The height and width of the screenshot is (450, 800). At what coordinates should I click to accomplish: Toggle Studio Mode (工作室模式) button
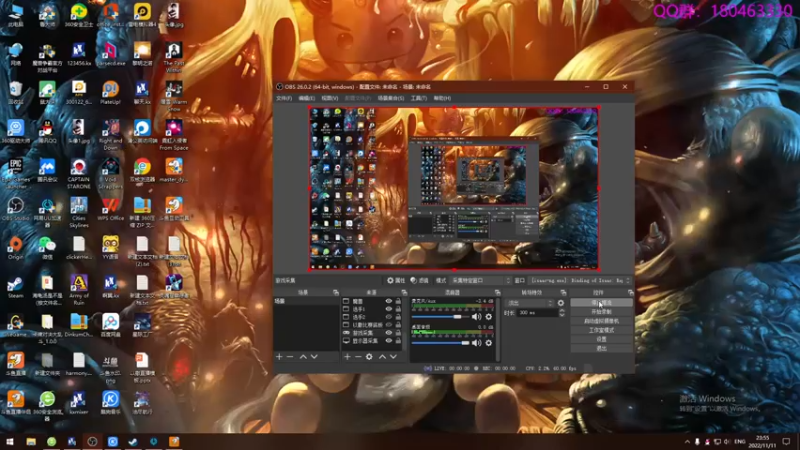point(602,330)
